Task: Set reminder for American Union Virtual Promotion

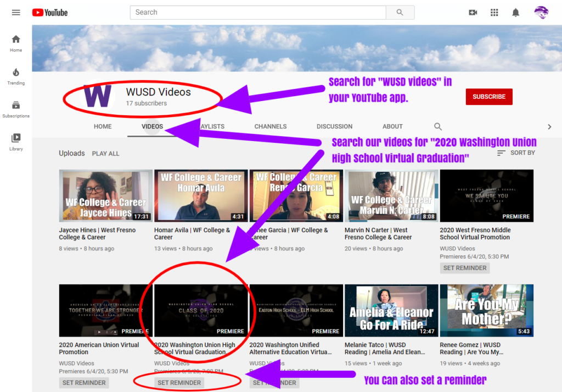Action: tap(84, 383)
